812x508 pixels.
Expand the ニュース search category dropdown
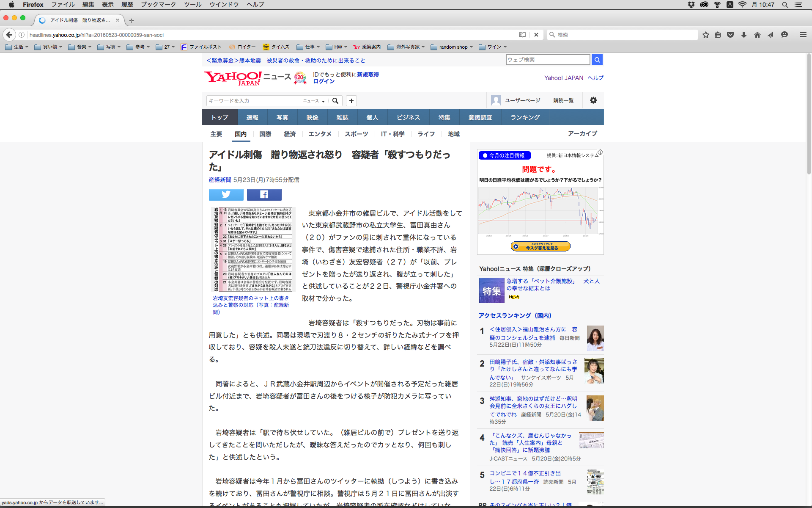coord(314,101)
